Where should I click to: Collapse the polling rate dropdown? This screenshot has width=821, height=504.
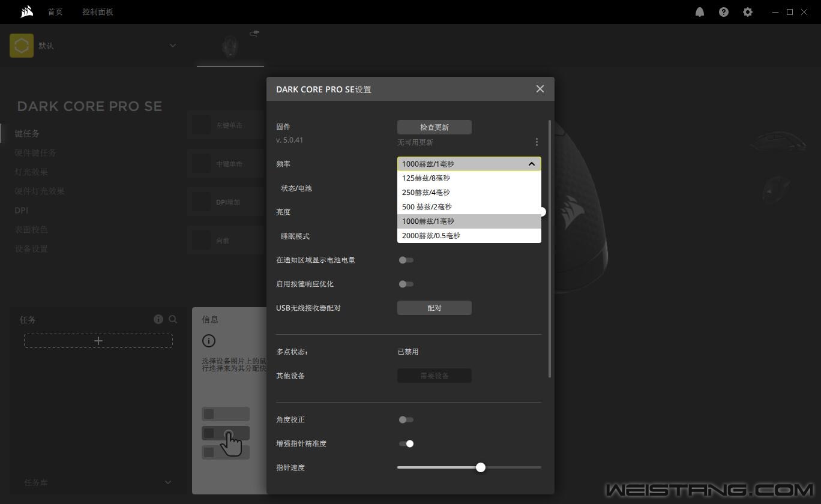531,164
